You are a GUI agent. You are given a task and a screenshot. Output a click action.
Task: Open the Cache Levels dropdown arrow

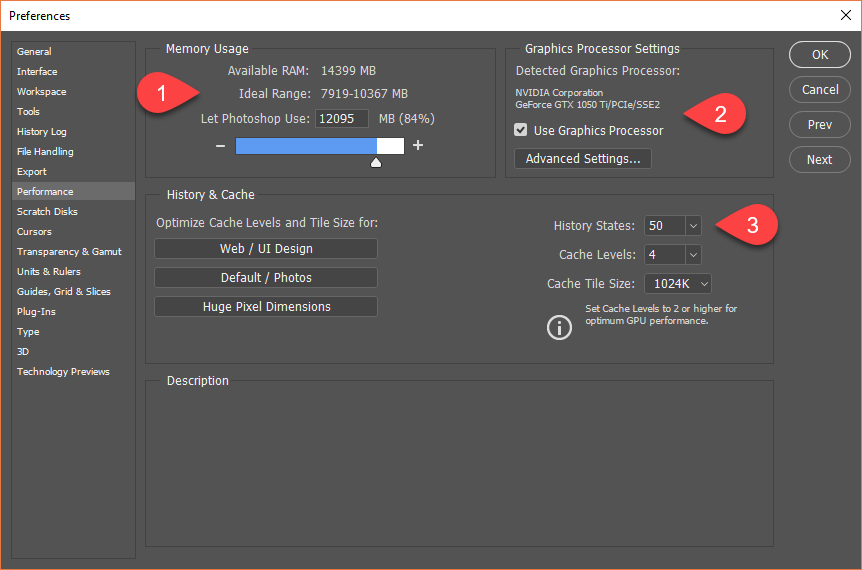click(x=693, y=255)
